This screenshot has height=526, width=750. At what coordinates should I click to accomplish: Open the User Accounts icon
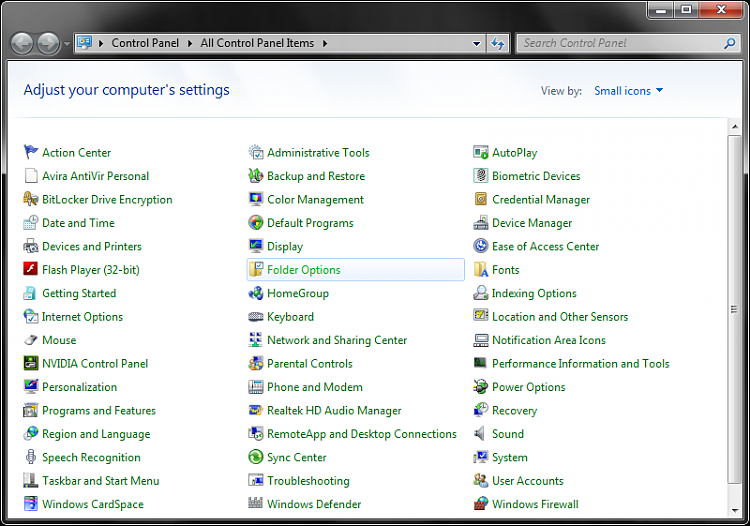coord(481,480)
